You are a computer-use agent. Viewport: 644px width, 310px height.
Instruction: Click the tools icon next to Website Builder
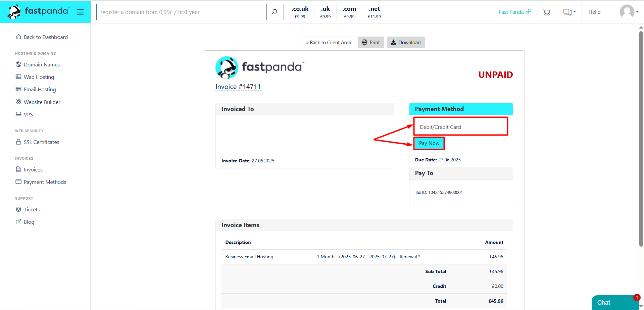pyautogui.click(x=18, y=102)
